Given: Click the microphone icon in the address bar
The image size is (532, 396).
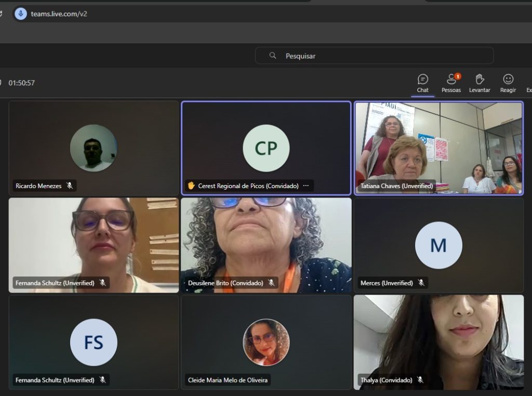Looking at the screenshot, I should tap(21, 14).
